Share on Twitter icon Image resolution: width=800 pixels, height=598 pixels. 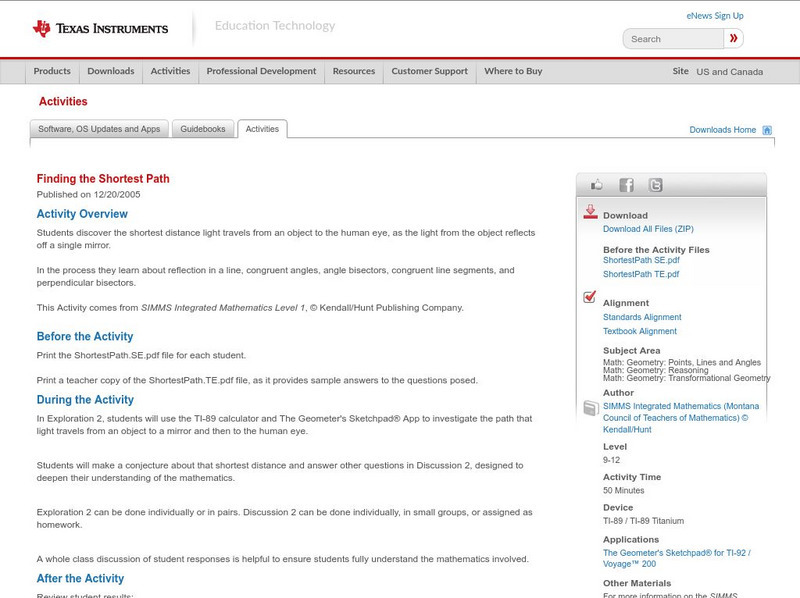tap(655, 185)
